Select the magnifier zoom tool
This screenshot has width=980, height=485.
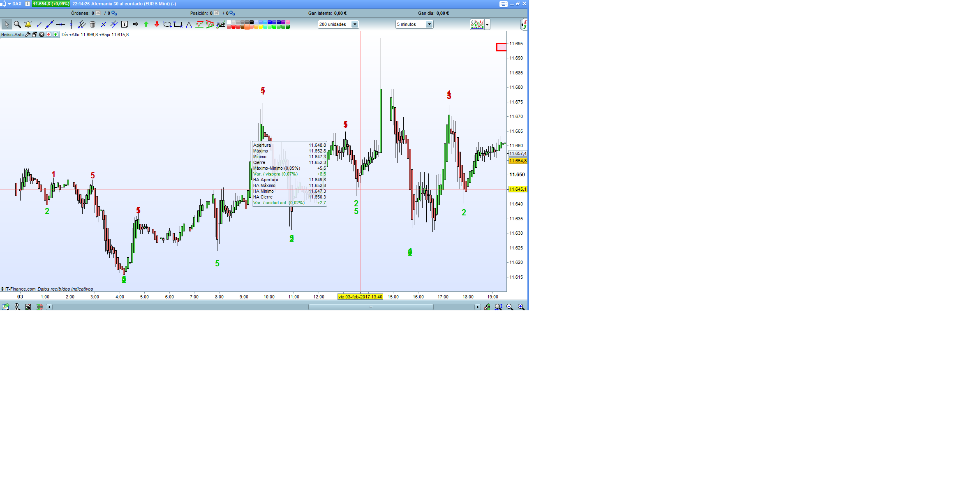point(17,25)
